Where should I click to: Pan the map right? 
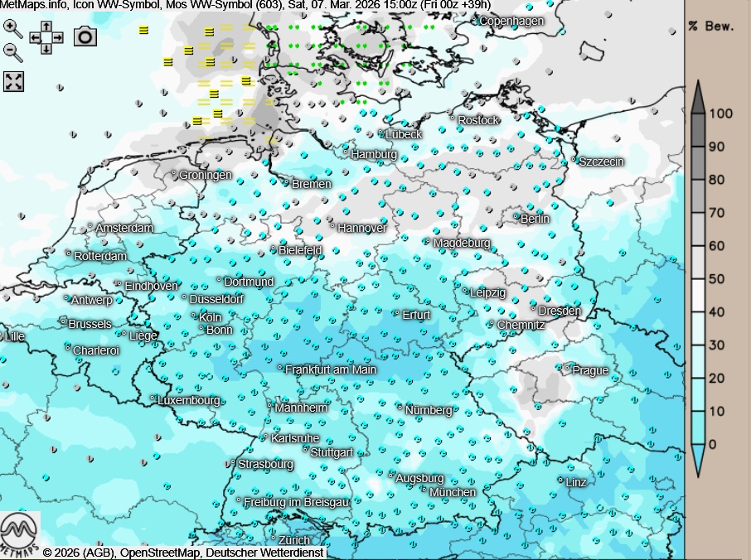click(58, 37)
